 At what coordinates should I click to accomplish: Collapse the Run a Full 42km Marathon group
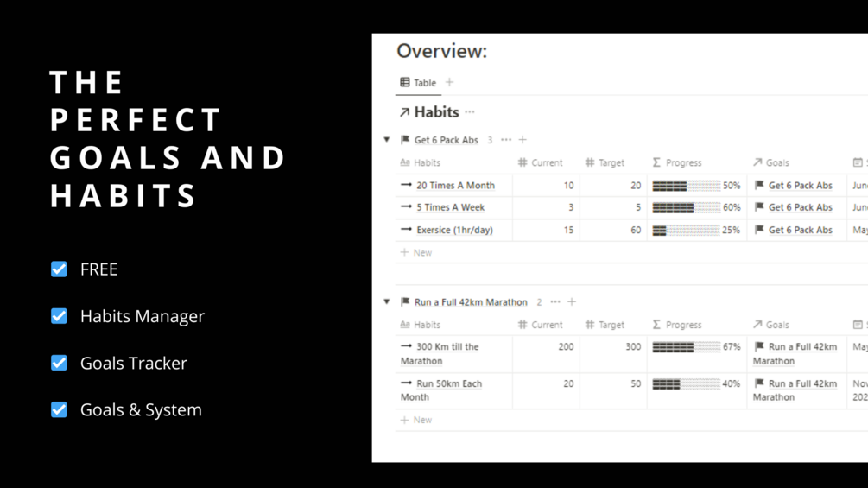pos(387,302)
